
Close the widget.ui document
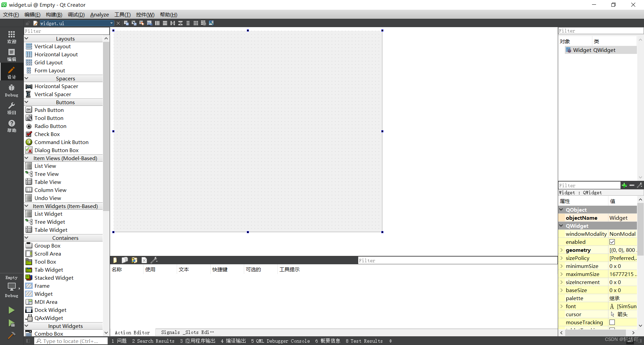(118, 23)
